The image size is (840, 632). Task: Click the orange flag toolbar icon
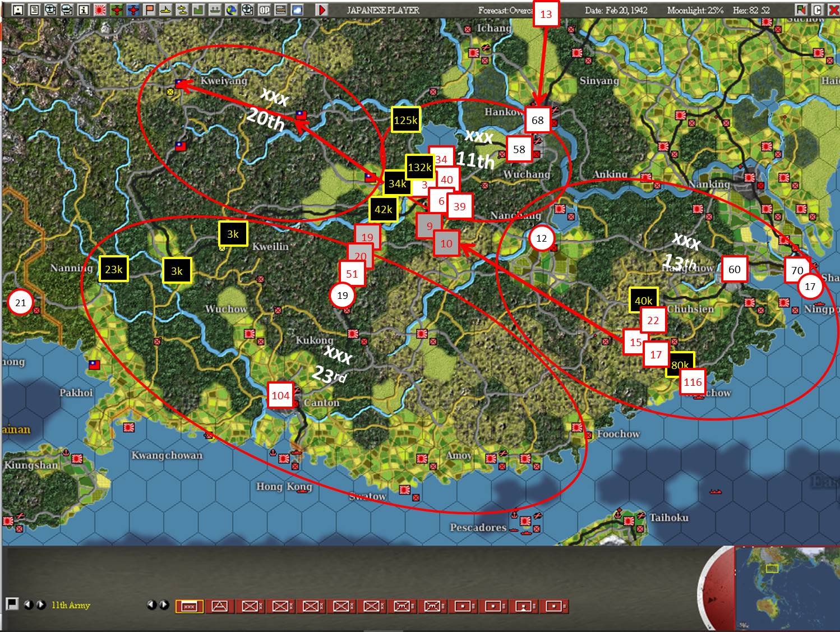[x=150, y=10]
